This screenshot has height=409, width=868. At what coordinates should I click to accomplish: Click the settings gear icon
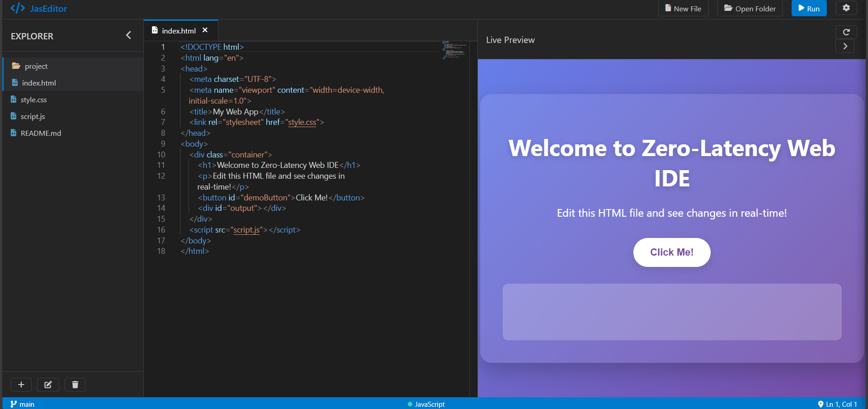point(846,8)
